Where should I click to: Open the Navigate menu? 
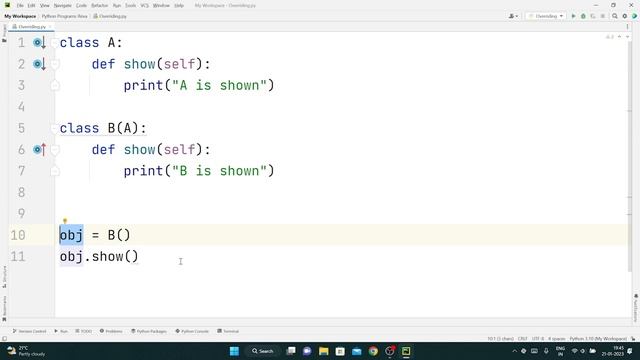tap(62, 5)
